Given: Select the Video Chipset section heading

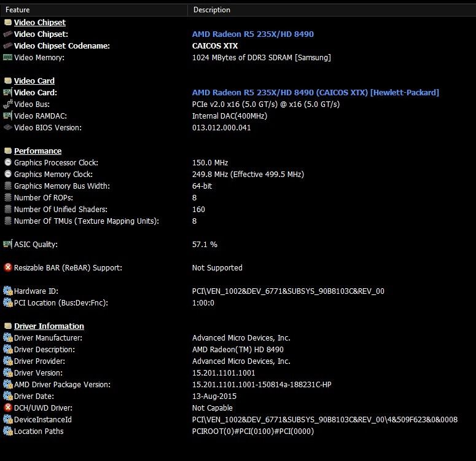Looking at the screenshot, I should click(40, 23).
